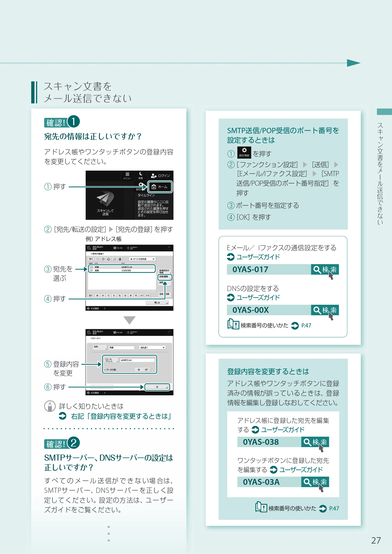Select the e-mail card filter icon beside 全て
The image size is (392, 554).
pos(98,259)
